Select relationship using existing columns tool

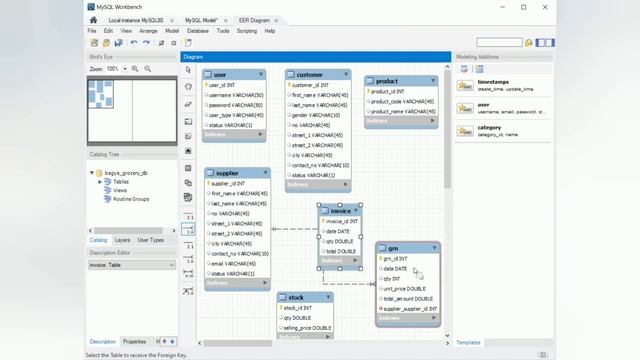pos(189,291)
